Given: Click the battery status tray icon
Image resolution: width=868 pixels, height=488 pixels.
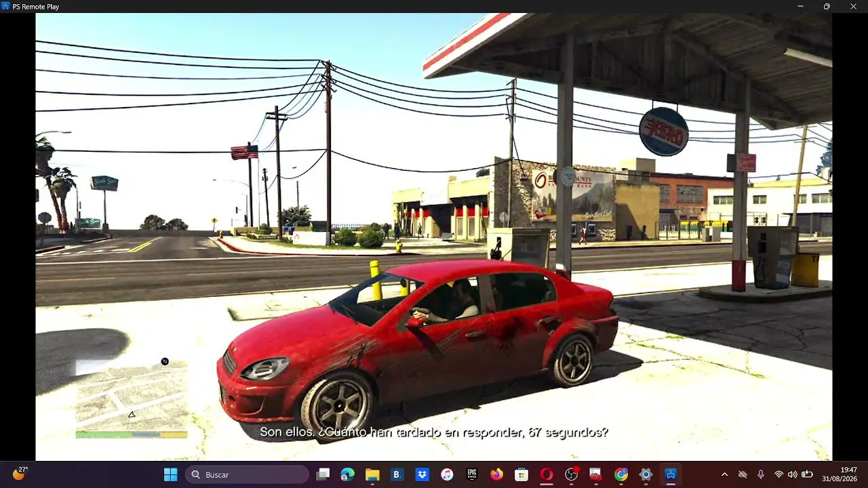Looking at the screenshot, I should click(807, 474).
